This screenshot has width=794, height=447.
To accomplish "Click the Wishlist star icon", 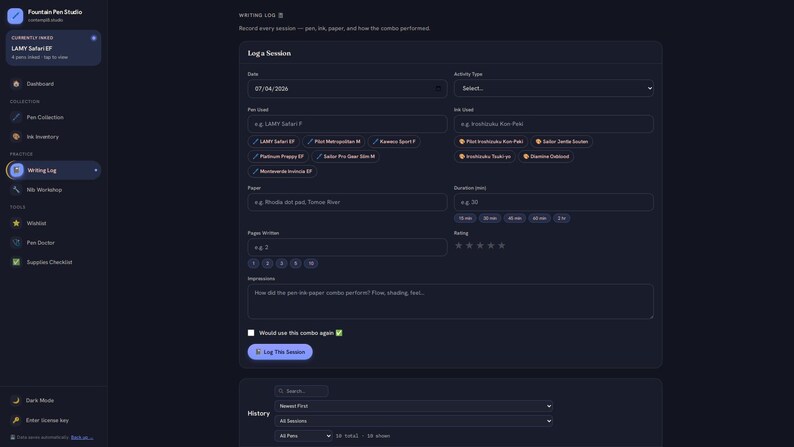I will (x=16, y=223).
